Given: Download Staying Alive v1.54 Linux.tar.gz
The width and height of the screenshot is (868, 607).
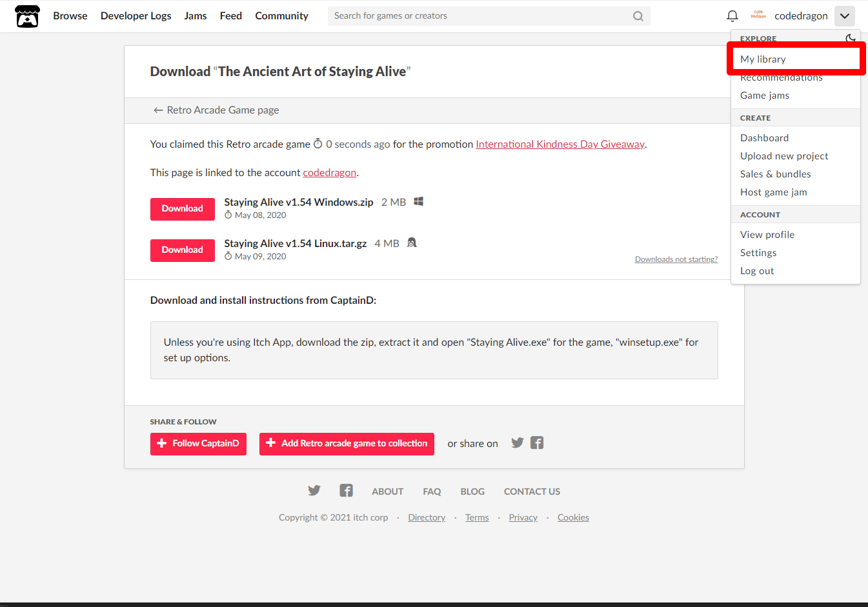Looking at the screenshot, I should coord(183,250).
